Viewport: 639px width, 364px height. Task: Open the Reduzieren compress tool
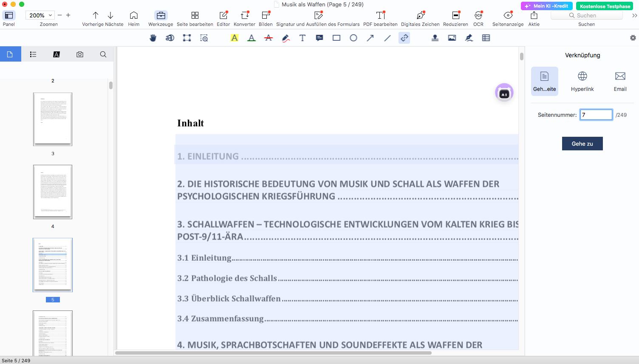coord(455,15)
